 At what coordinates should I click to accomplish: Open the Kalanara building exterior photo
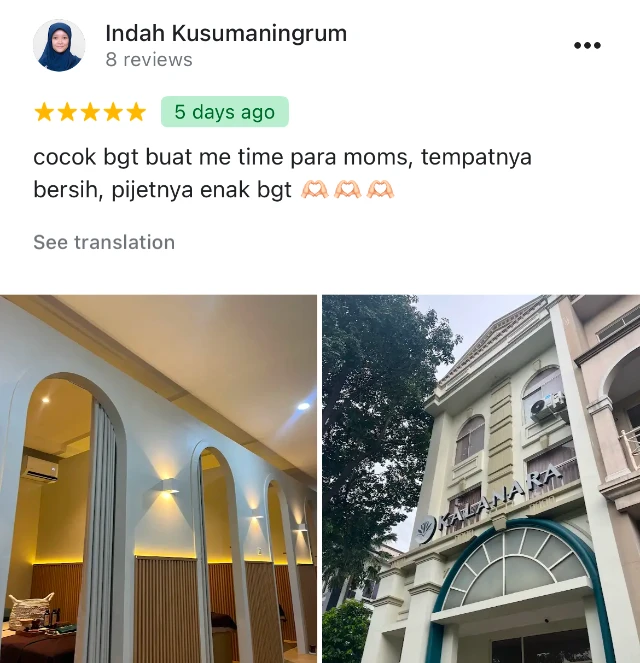pyautogui.click(x=481, y=479)
